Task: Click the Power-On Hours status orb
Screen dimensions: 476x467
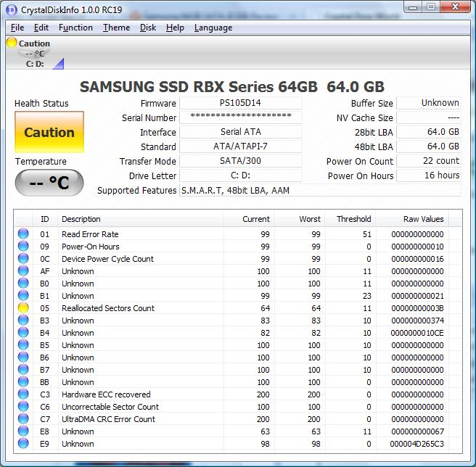Action: [x=23, y=246]
